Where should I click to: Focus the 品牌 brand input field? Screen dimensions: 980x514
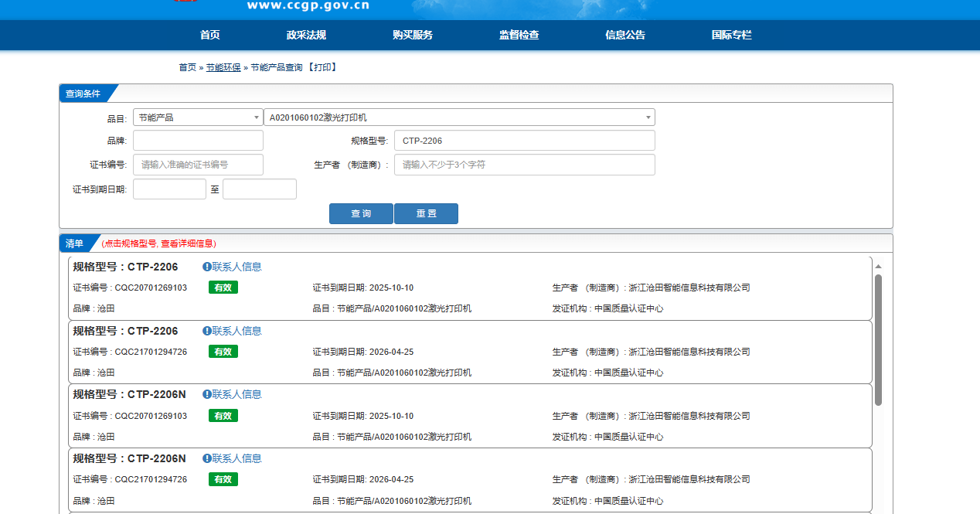(198, 141)
